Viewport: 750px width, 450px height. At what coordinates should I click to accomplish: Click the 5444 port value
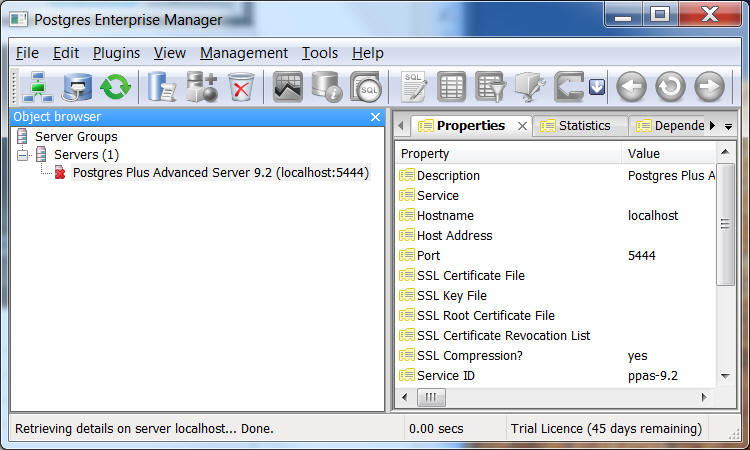tap(641, 255)
